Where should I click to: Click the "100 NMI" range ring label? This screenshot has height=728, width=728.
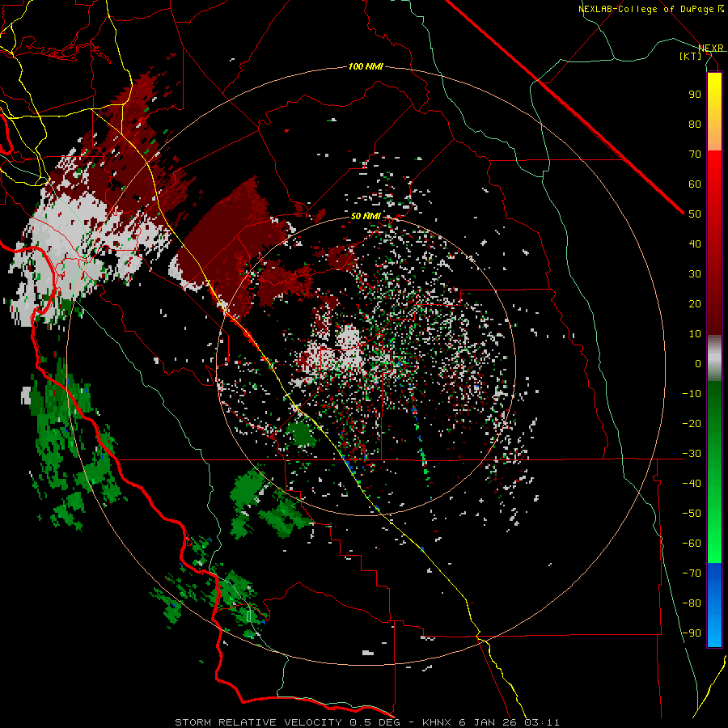(366, 66)
